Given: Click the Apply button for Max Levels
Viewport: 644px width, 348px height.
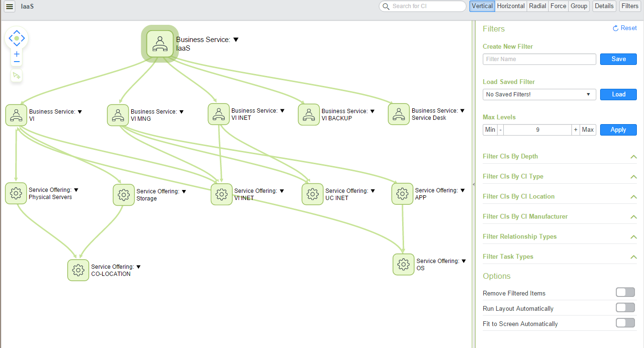Looking at the screenshot, I should 618,130.
